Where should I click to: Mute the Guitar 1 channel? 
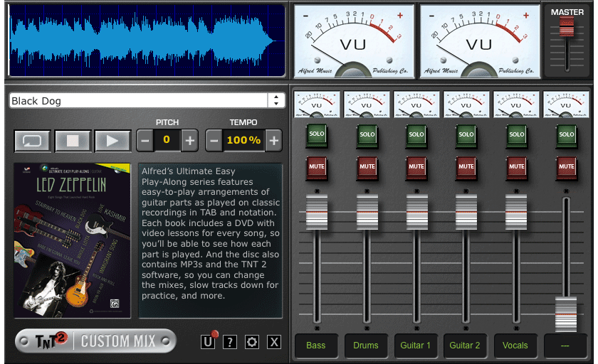(x=416, y=166)
